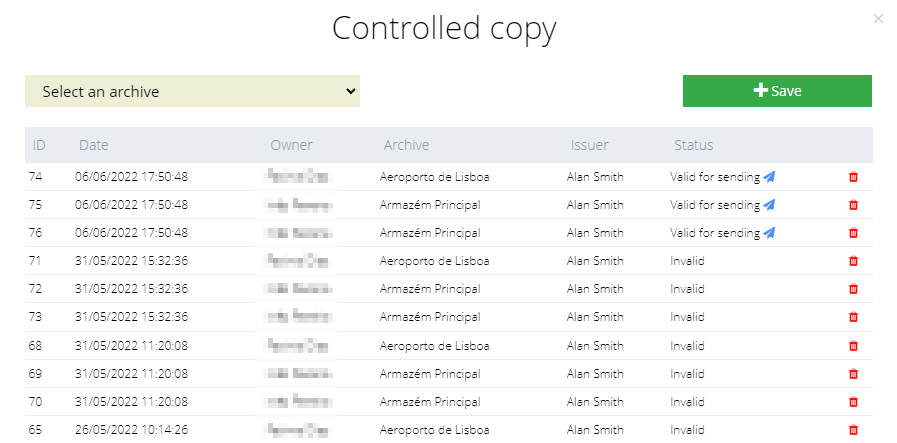Click the Archive column header
The height and width of the screenshot is (443, 897).
coord(406,145)
